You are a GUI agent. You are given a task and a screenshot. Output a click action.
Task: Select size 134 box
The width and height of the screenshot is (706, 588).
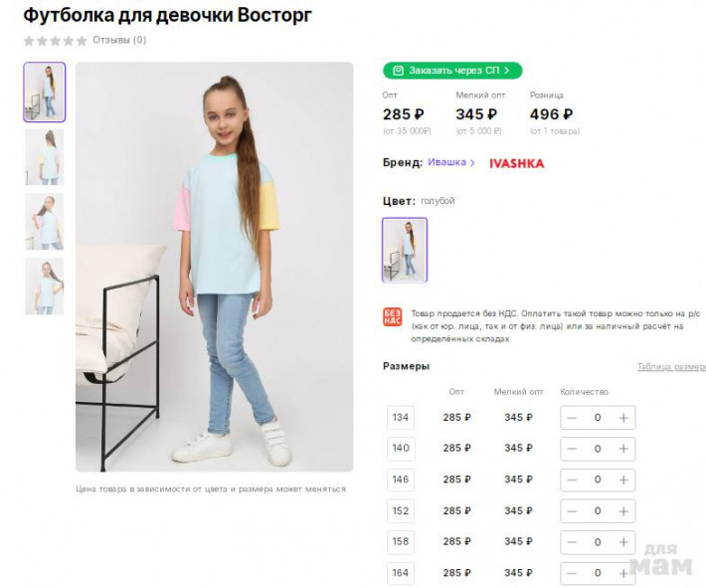click(401, 418)
